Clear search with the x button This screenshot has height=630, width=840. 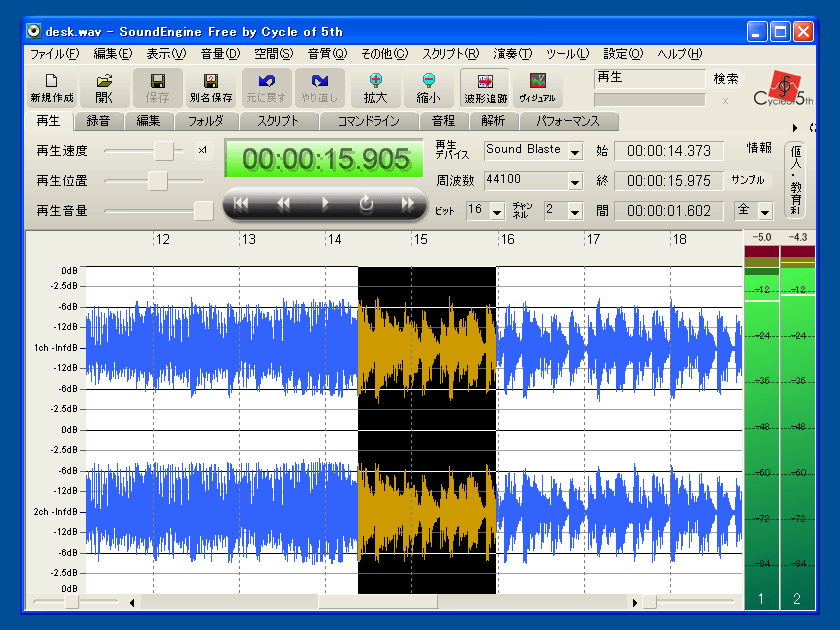point(725,101)
